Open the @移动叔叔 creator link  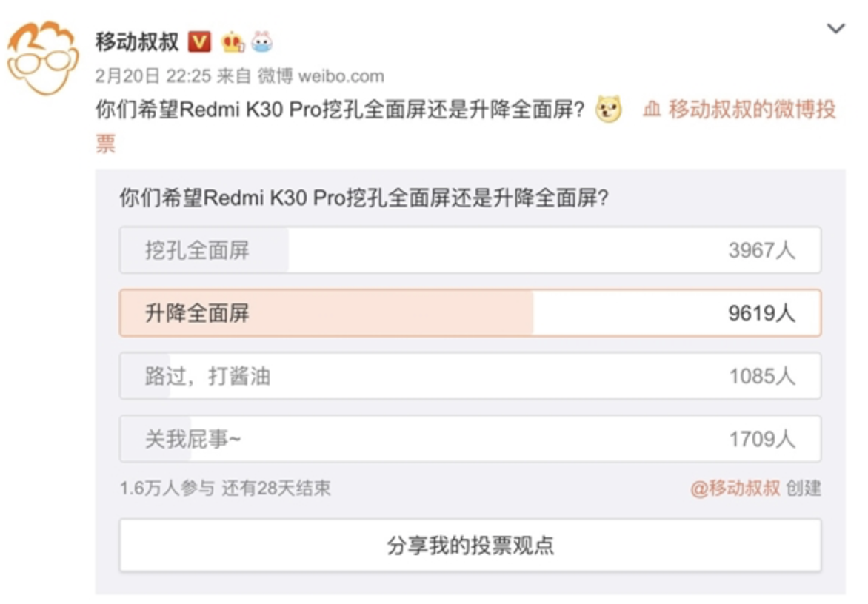(x=735, y=489)
